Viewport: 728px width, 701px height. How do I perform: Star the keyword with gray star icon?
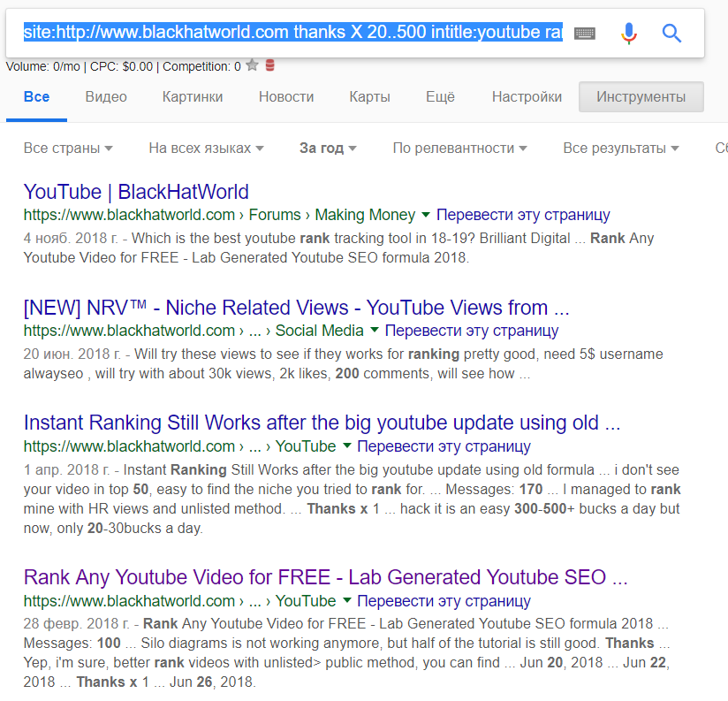point(252,65)
